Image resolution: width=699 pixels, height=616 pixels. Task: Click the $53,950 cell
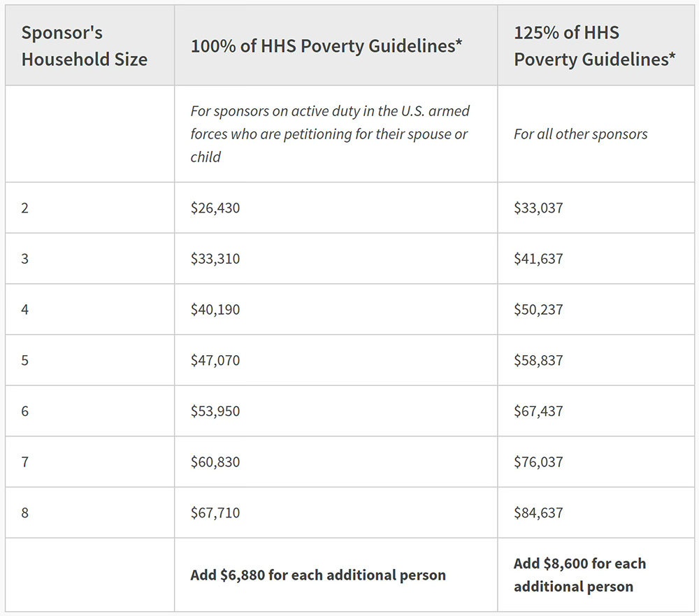tap(215, 411)
